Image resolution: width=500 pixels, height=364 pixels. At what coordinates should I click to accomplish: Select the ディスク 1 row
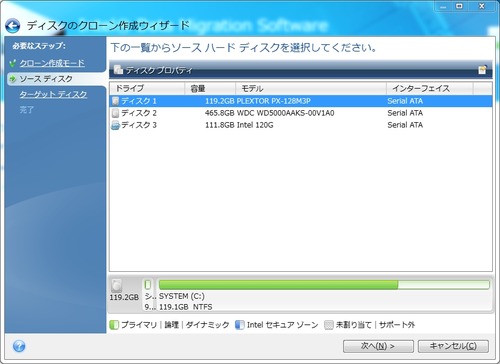[301, 101]
